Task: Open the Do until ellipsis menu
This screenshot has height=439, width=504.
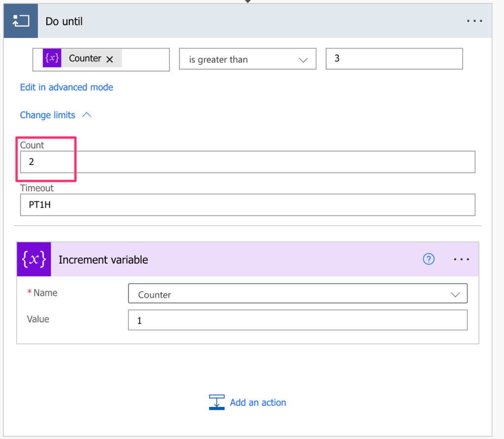Action: (474, 21)
